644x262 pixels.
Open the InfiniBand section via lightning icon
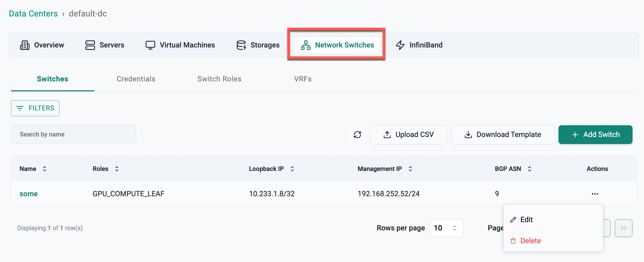[x=400, y=45]
